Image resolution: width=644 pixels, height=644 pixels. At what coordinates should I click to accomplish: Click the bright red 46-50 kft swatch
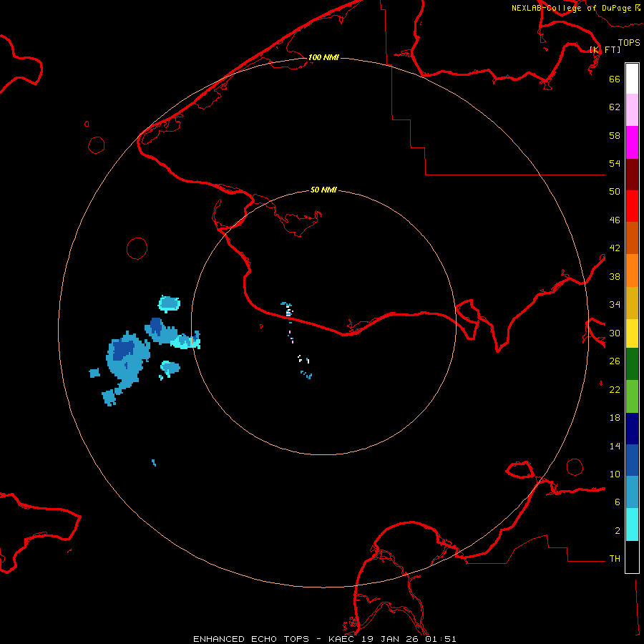(632, 206)
